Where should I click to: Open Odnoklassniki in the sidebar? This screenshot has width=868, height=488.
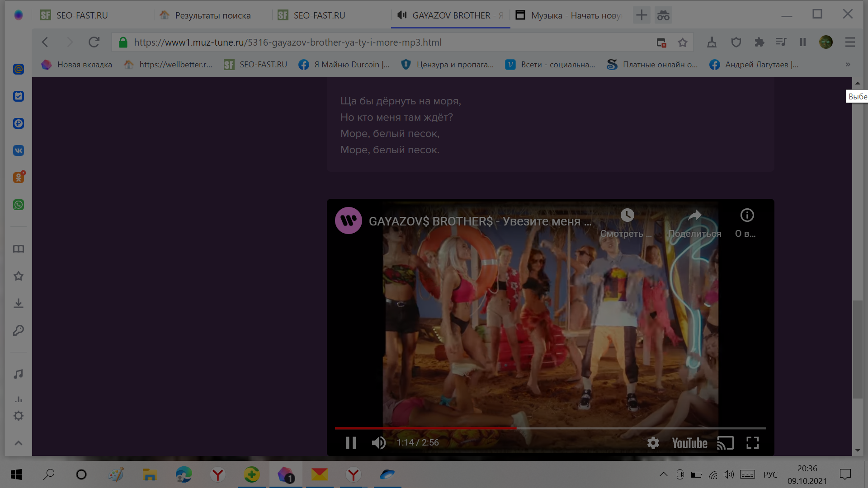point(19,177)
